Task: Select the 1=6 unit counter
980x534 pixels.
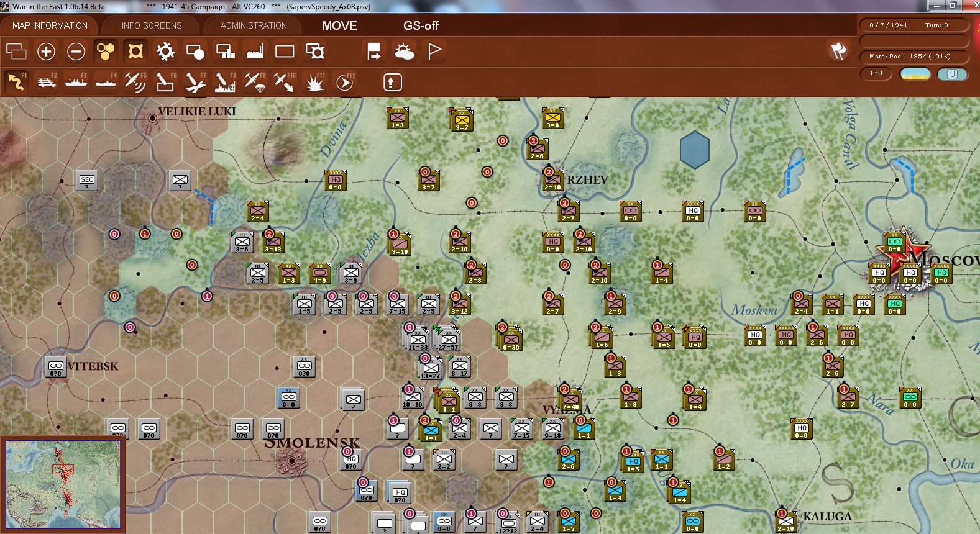Action: (x=602, y=338)
